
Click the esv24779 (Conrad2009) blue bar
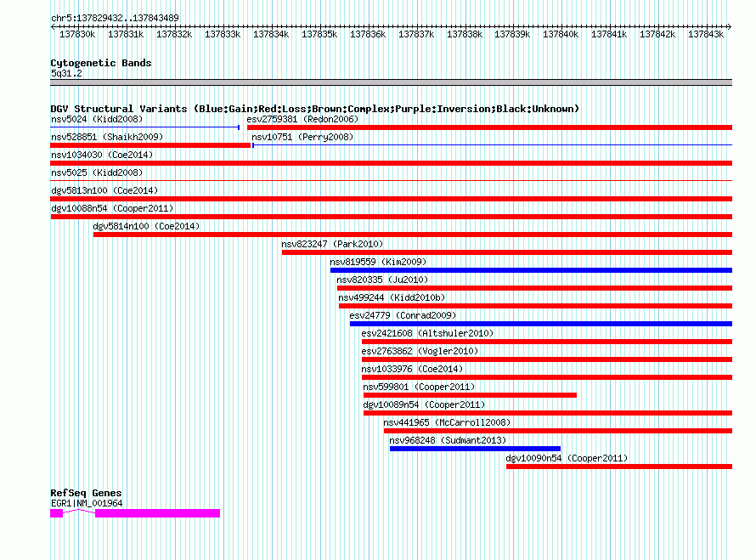541,324
